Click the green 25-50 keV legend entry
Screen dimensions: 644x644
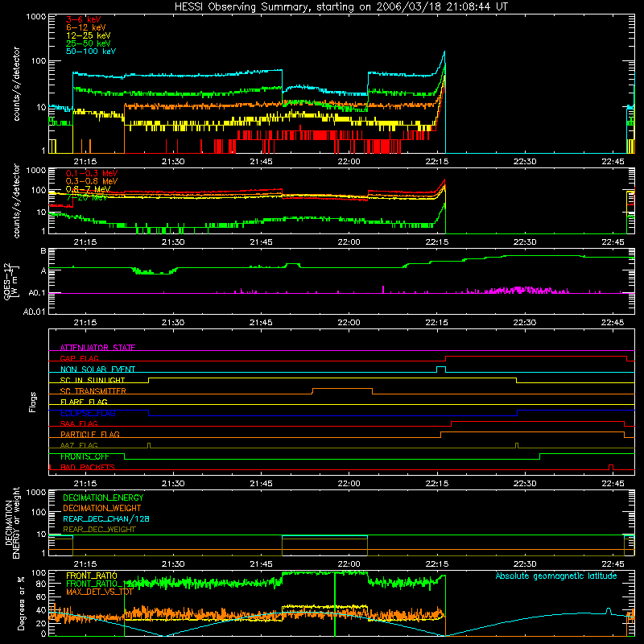(x=89, y=43)
